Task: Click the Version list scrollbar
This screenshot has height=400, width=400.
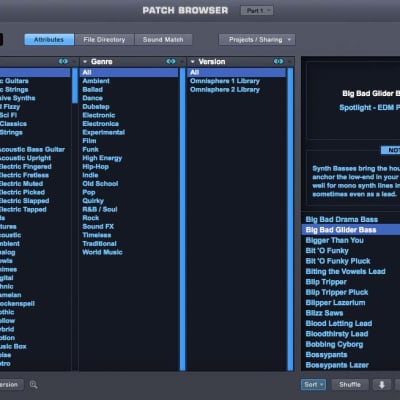Action: [x=290, y=219]
